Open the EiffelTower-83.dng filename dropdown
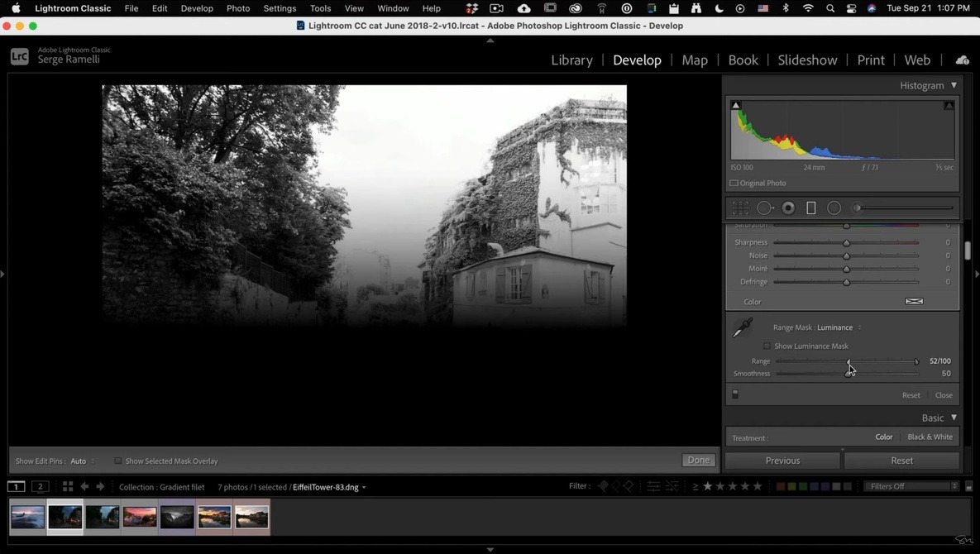This screenshot has width=980, height=554. point(329,487)
